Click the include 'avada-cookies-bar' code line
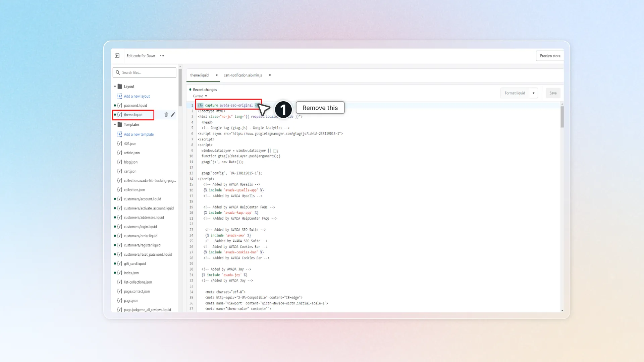The width and height of the screenshot is (644, 362). tap(234, 252)
